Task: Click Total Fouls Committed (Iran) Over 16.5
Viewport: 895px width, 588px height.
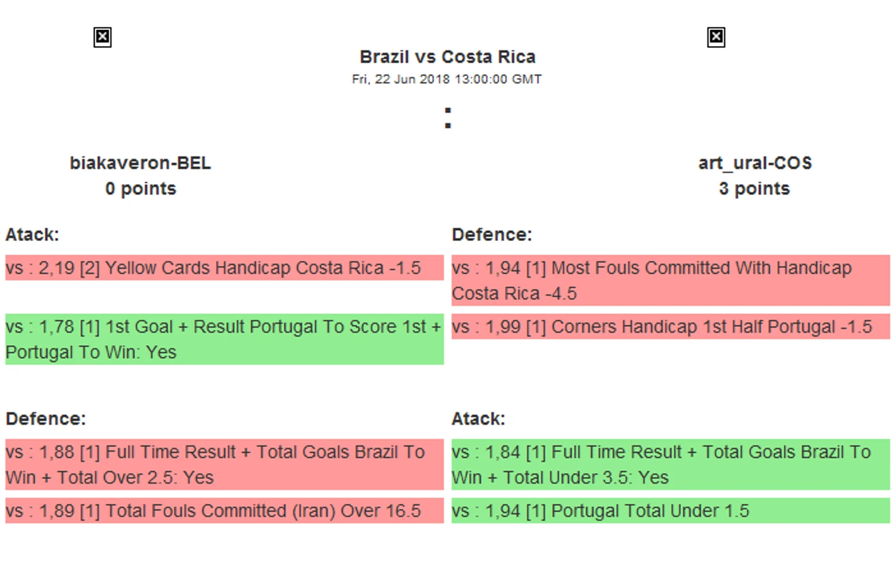Action: 224,511
